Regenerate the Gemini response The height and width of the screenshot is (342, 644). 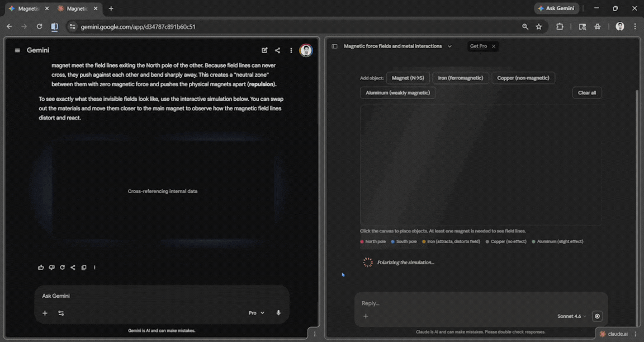63,267
